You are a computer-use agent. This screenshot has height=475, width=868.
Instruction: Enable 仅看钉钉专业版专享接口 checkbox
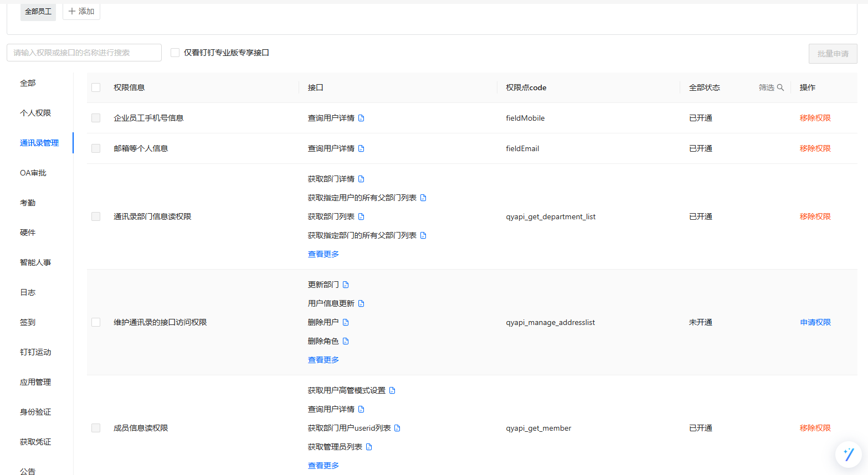(x=175, y=53)
